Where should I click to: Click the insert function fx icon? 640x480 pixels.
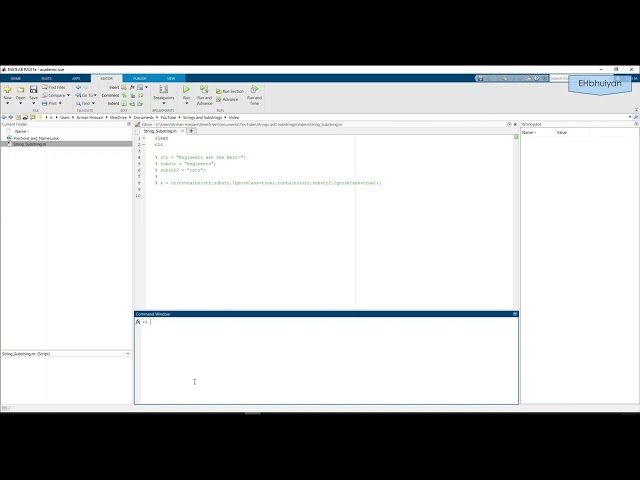(132, 87)
